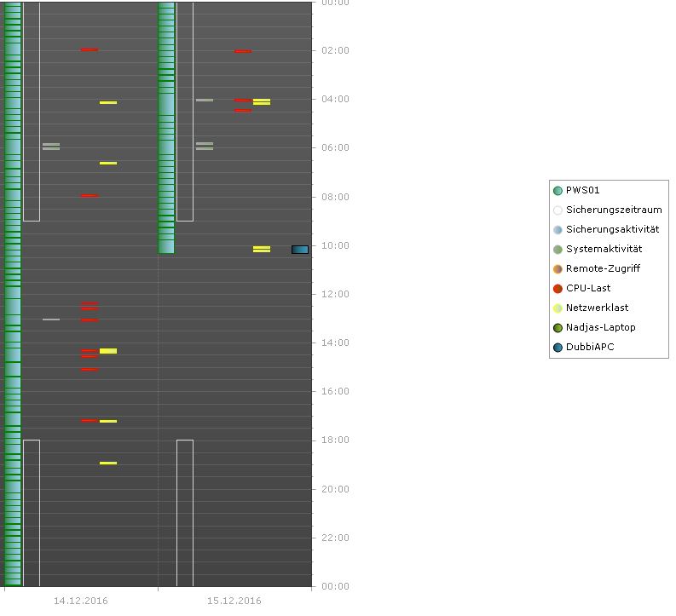This screenshot has width=676, height=616.
Task: Click the Remote-Zugriff legend circle
Action: click(x=558, y=268)
